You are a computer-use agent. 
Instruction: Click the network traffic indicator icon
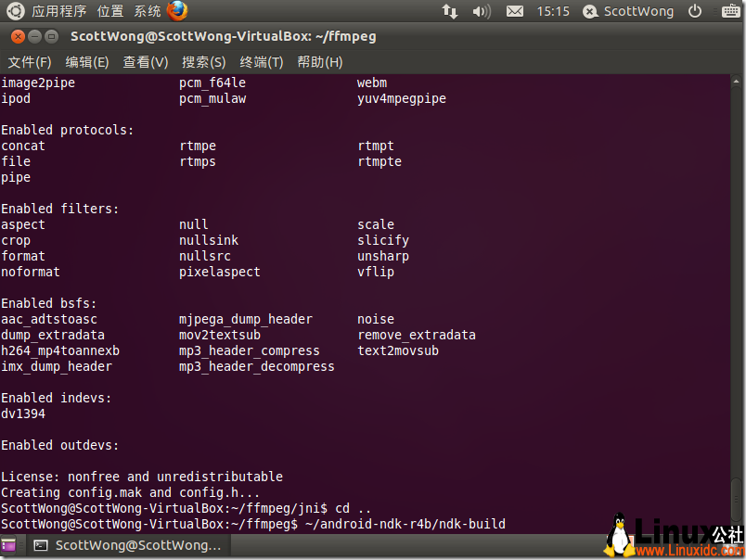click(449, 12)
